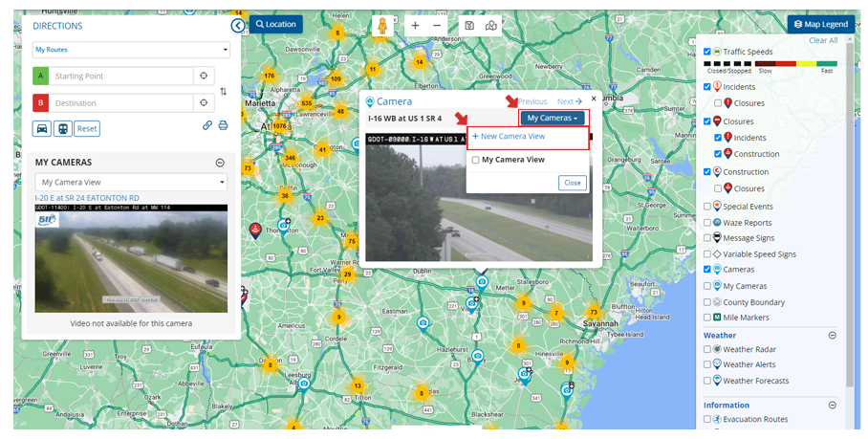The height and width of the screenshot is (439, 868).
Task: Toggle the Traffic Speeds checkbox
Action: (x=707, y=52)
